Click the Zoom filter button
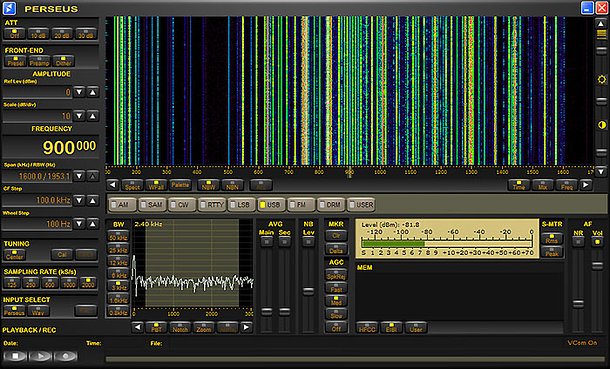The image size is (610, 369). pyautogui.click(x=204, y=328)
